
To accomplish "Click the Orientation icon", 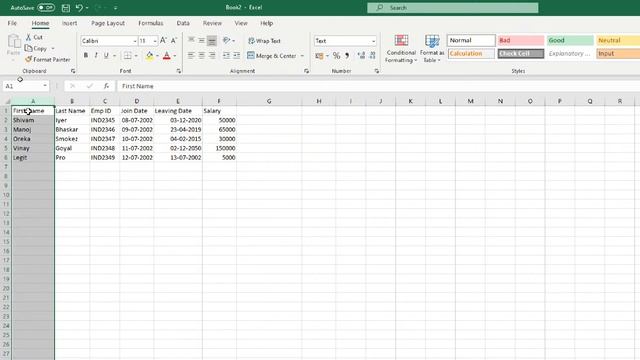I will [x=227, y=40].
